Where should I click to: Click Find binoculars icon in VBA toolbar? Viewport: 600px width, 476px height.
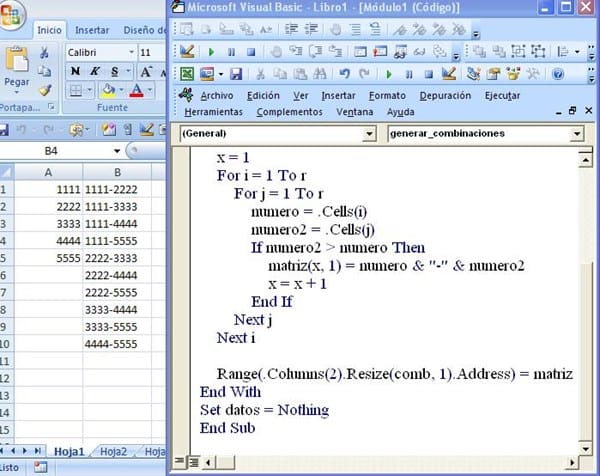pos(320,73)
